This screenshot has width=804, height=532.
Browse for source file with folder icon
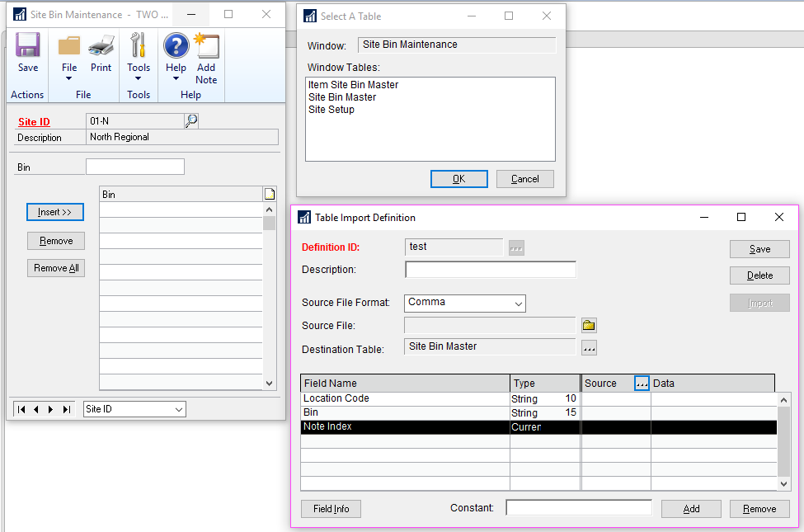(589, 326)
